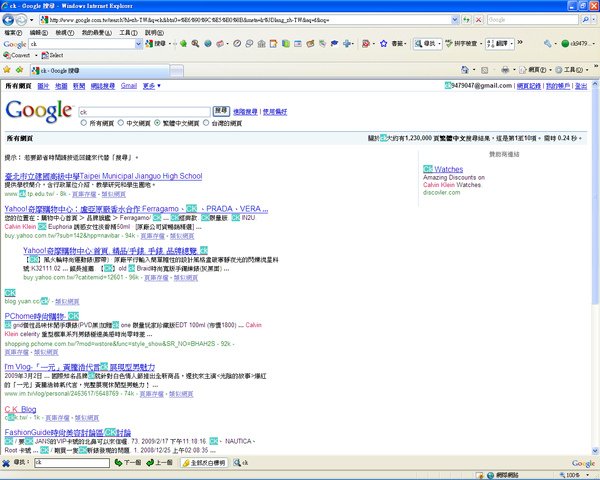
Task: Click the Google toolbar find (magnifier) button
Action: coord(427,44)
